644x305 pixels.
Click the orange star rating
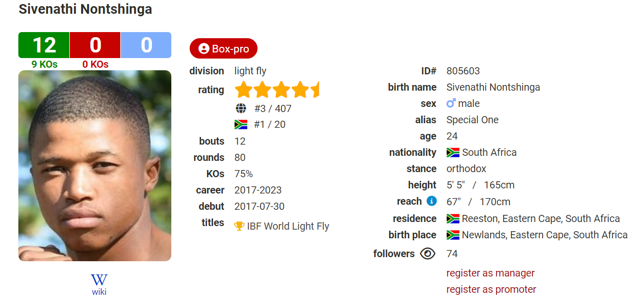(x=277, y=90)
